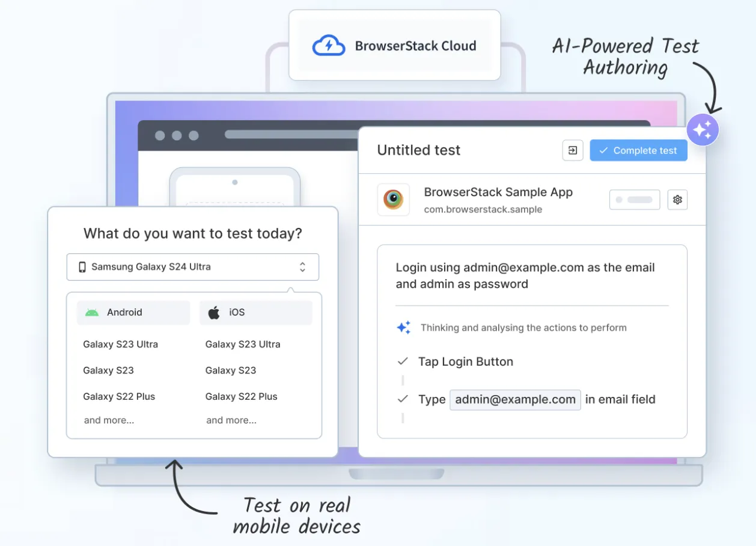Click the Android robot icon
Screen dimensions: 756x546
(92, 313)
